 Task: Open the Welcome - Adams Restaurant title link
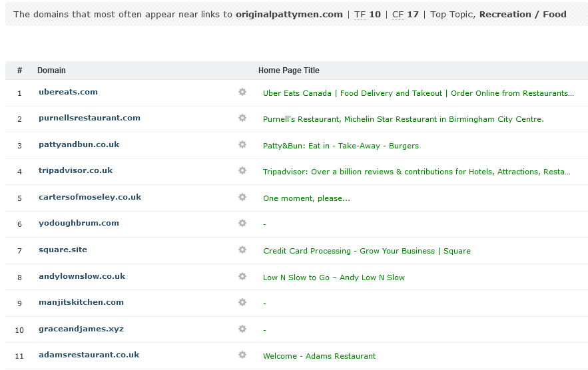click(319, 356)
